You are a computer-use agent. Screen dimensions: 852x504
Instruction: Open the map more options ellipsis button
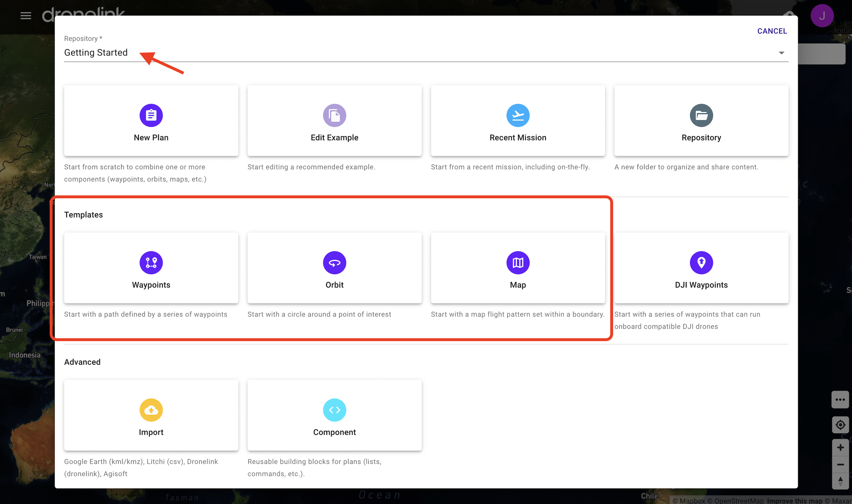pyautogui.click(x=840, y=400)
